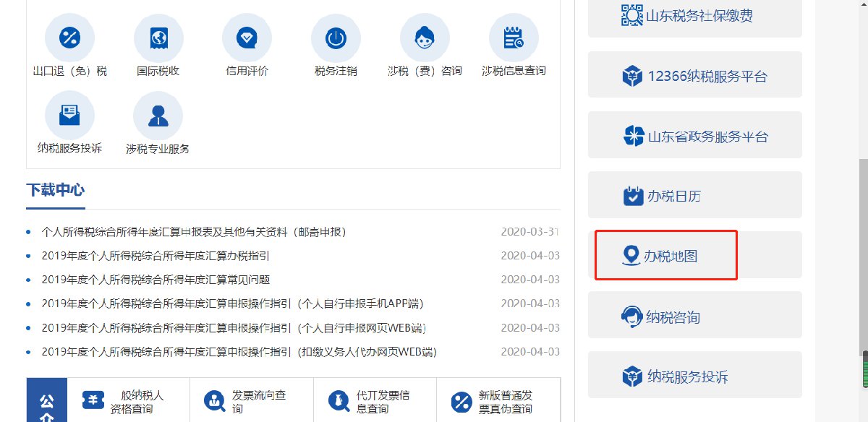Open 山东税务社保缴费 in the sidebar
Screen dimensions: 868x422
(694, 14)
